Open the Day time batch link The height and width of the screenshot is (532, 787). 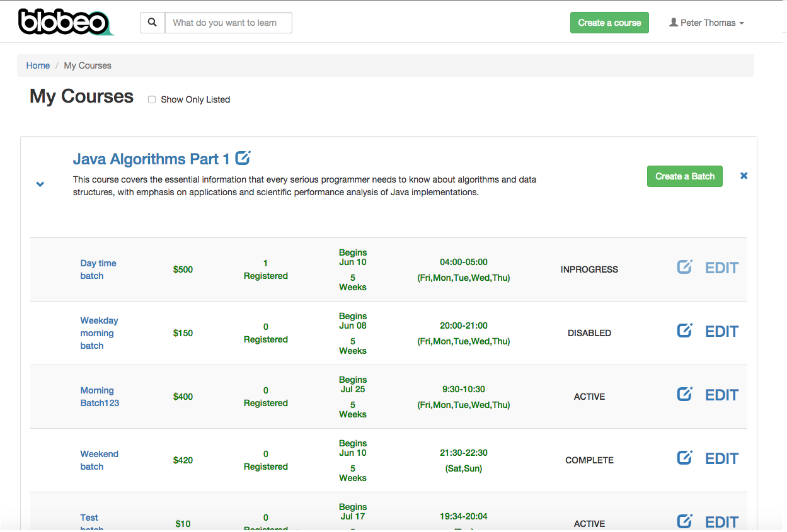coord(98,269)
